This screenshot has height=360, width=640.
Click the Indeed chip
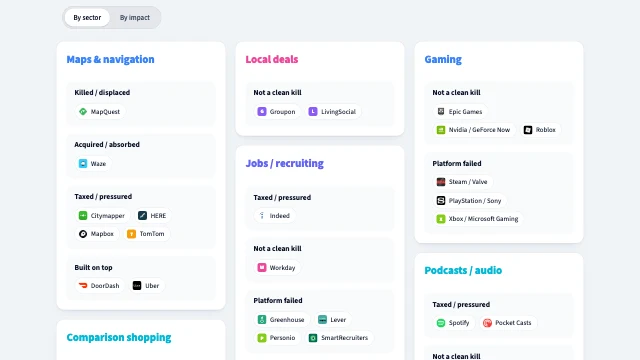pyautogui.click(x=275, y=216)
